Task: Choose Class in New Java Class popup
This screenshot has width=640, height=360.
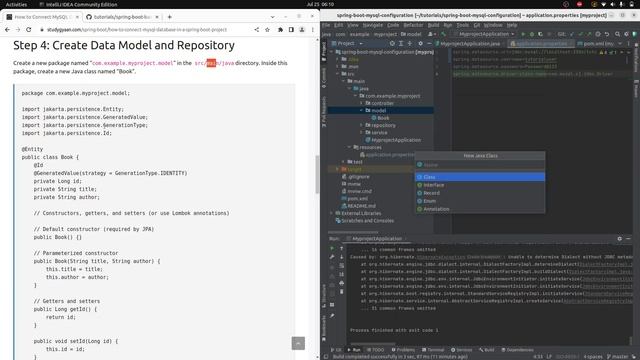Action: tap(480, 177)
